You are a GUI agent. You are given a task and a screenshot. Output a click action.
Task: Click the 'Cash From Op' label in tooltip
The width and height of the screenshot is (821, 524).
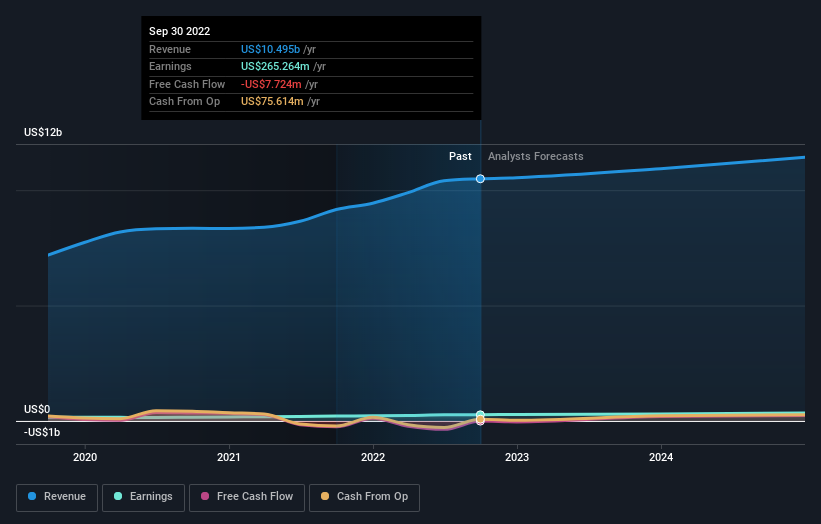[x=184, y=102]
